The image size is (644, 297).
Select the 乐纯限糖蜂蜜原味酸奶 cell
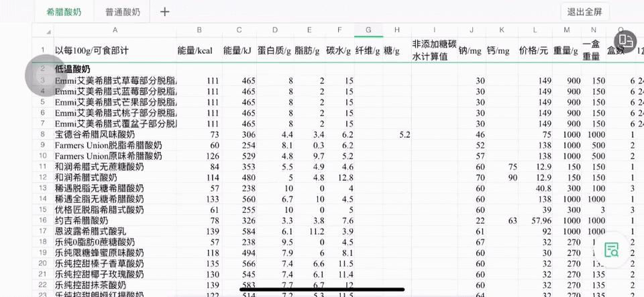click(x=115, y=253)
